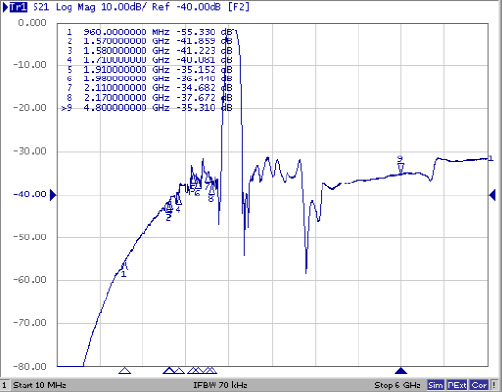Click the Ref -40.00dB label
Screen dimensions: 502x392
point(186,7)
